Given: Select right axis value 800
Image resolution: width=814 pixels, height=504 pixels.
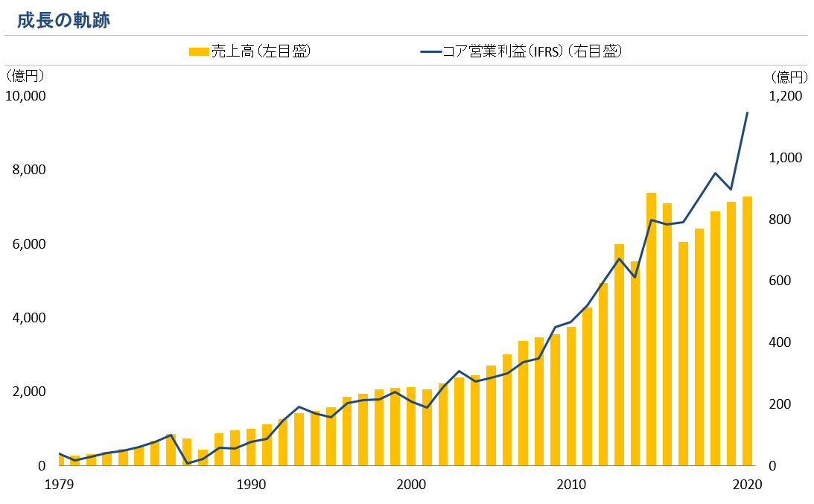Looking at the screenshot, I should tap(780, 220).
